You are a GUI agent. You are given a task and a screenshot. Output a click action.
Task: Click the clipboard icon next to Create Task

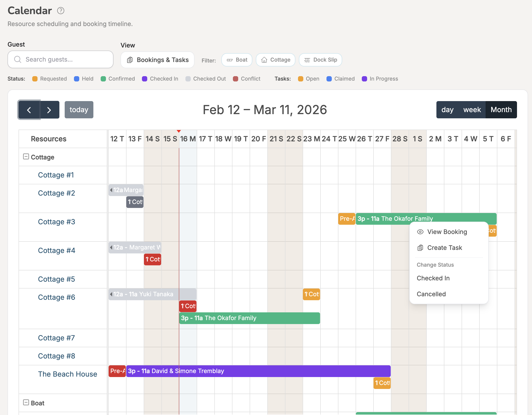420,248
